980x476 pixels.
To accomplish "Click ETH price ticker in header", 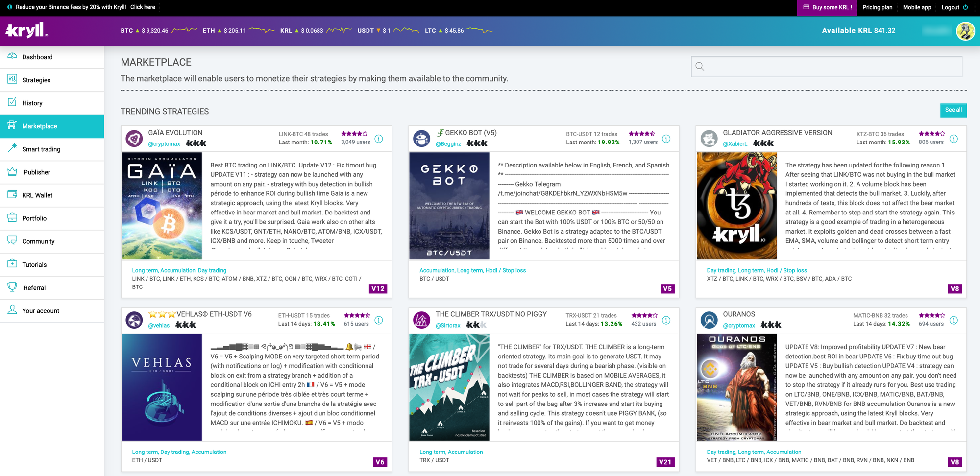I will click(x=238, y=31).
